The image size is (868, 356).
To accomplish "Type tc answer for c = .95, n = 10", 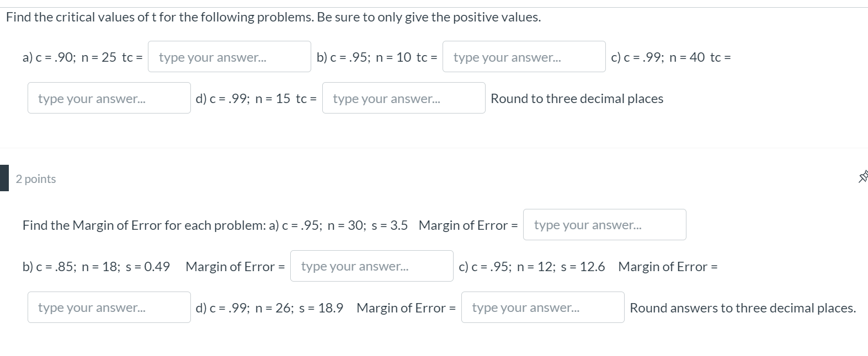I will pos(524,57).
